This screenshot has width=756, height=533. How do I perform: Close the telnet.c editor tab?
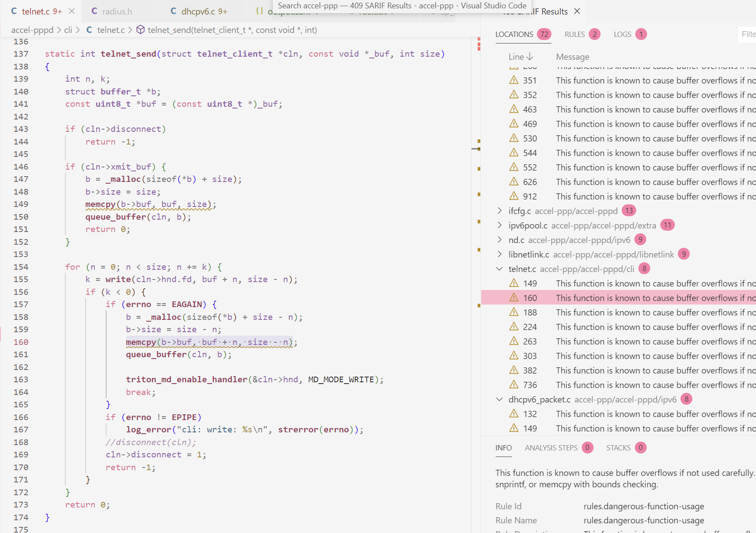[72, 11]
